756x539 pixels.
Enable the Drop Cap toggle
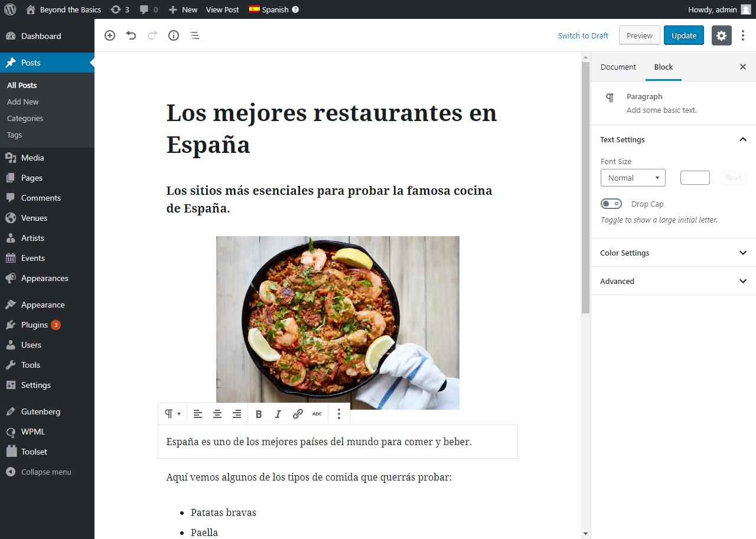pos(611,204)
